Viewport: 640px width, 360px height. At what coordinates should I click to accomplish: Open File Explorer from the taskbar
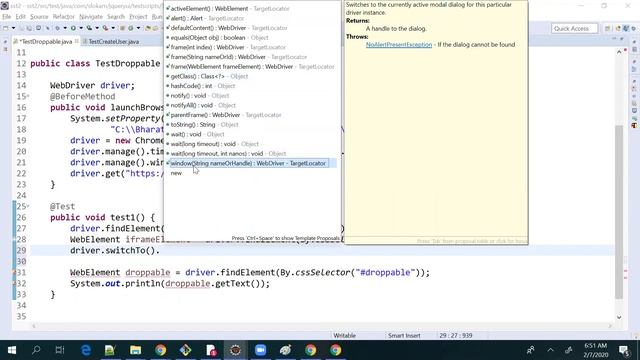135,350
